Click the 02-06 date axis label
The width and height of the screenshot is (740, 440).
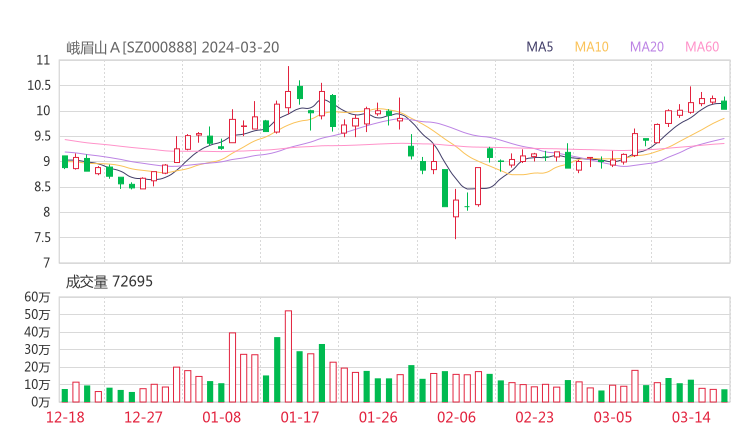(x=456, y=417)
